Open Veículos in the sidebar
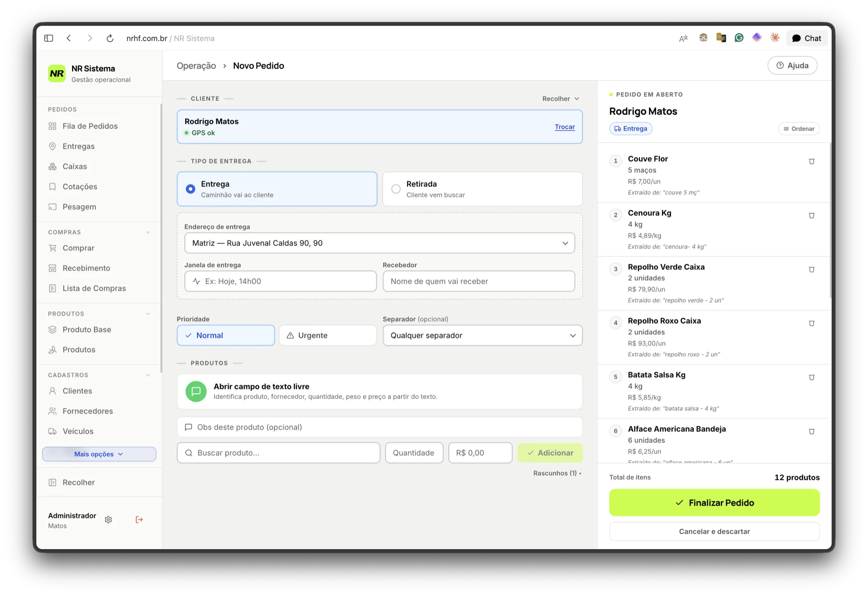The image size is (868, 596). (78, 432)
